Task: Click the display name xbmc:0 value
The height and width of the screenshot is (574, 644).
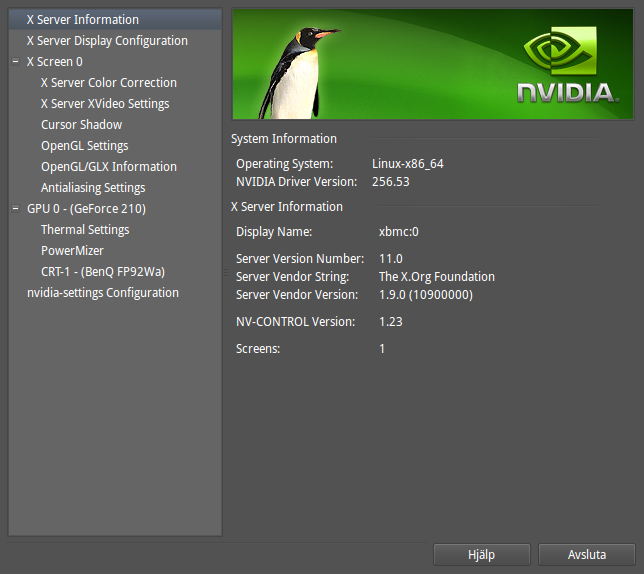Action: pos(399,232)
